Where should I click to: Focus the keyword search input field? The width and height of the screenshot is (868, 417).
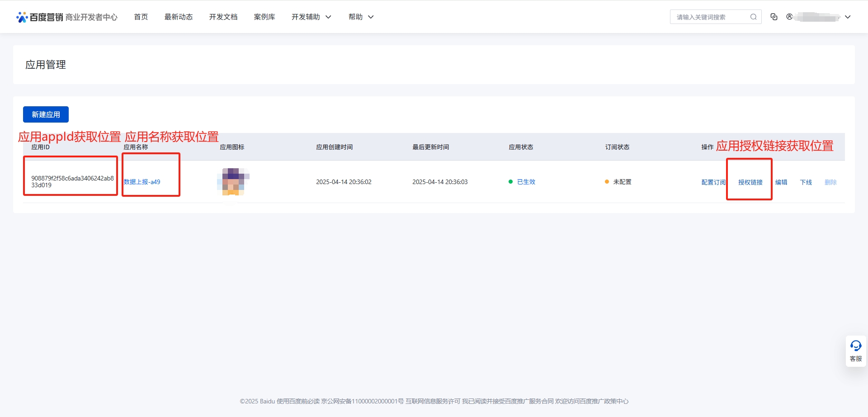click(x=710, y=17)
